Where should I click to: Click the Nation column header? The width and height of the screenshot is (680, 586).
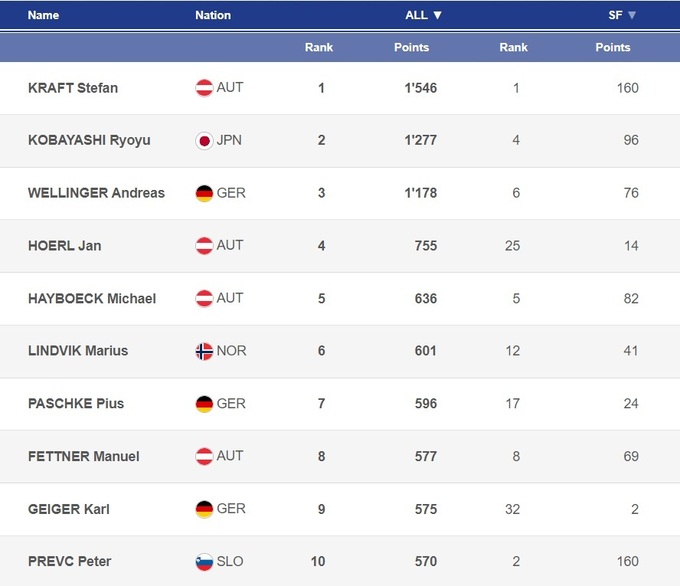pos(213,15)
